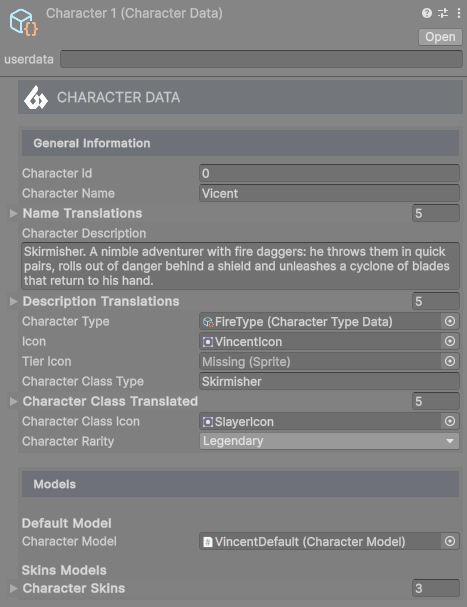The width and height of the screenshot is (467, 607).
Task: Click the Character Id field
Action: [329, 173]
